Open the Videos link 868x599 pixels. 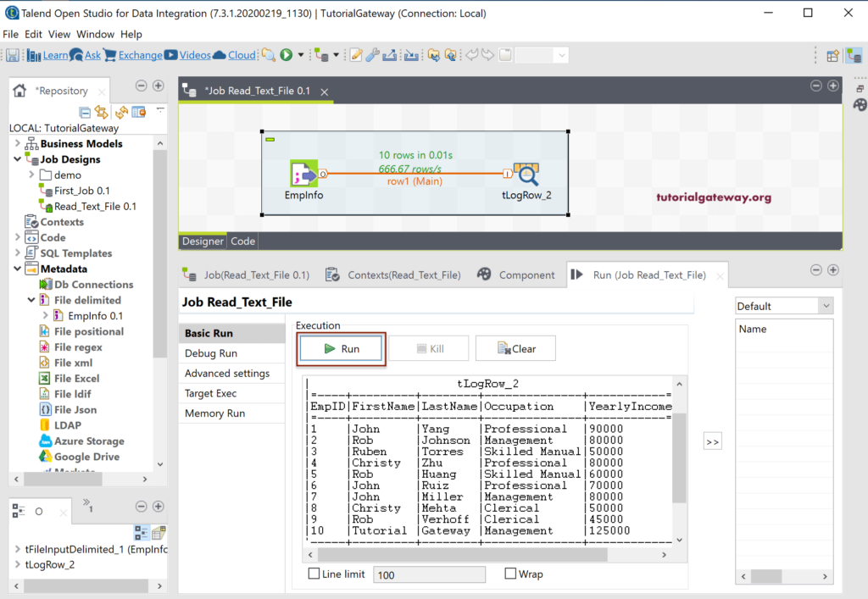[195, 55]
